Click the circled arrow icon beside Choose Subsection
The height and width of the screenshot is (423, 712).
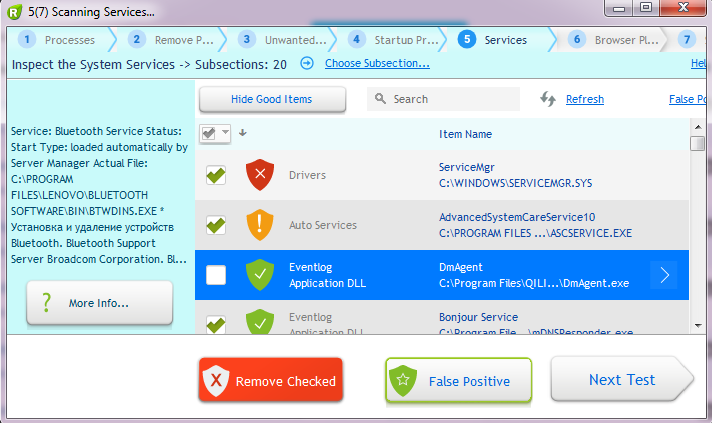pyautogui.click(x=307, y=63)
